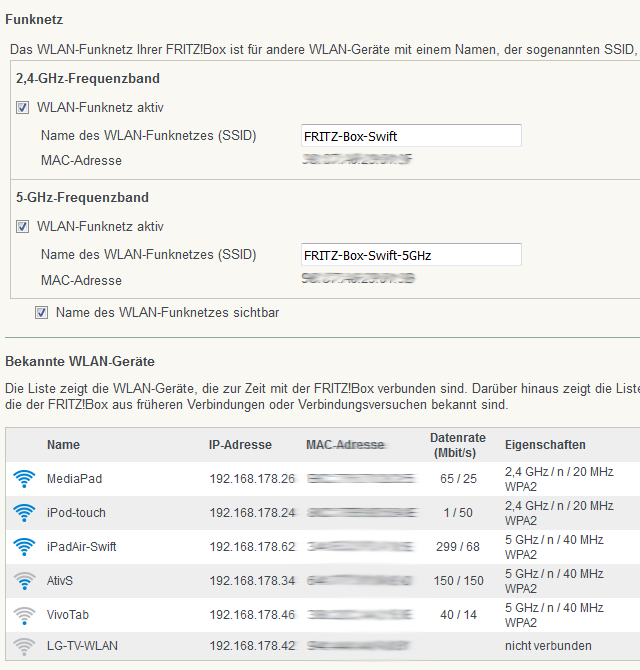Click IP address 192.168.178.46

(252, 615)
